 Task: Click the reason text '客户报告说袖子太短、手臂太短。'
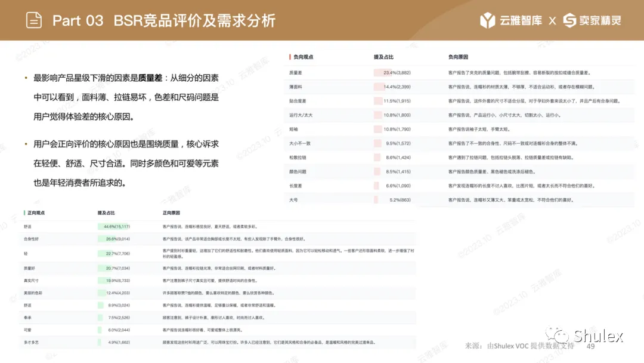[479, 129]
